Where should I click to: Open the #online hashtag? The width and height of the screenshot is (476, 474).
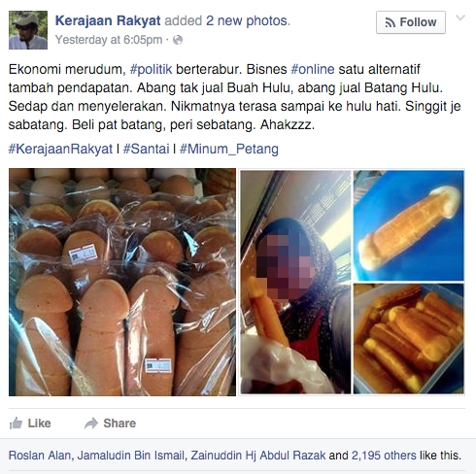(x=313, y=69)
